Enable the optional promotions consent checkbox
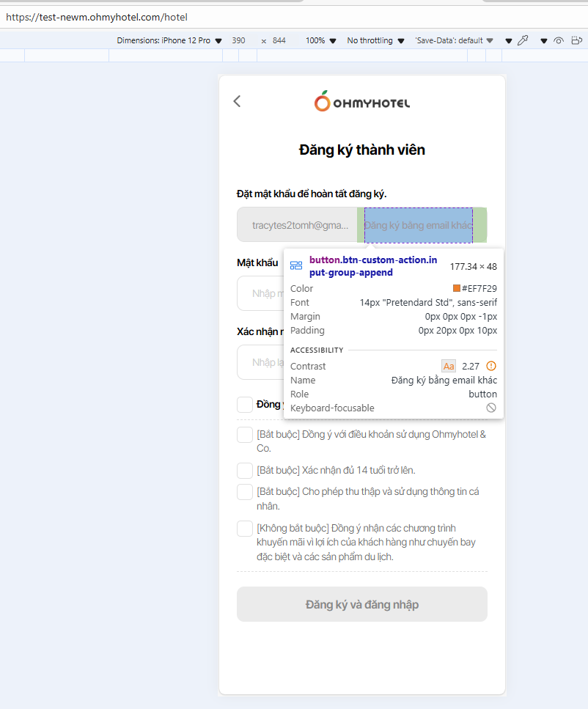The width and height of the screenshot is (588, 709). pos(245,529)
